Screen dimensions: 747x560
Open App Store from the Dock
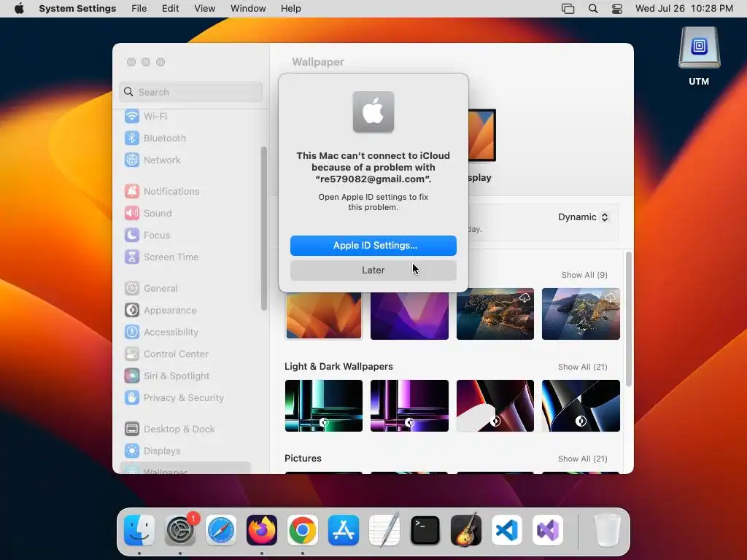[344, 530]
